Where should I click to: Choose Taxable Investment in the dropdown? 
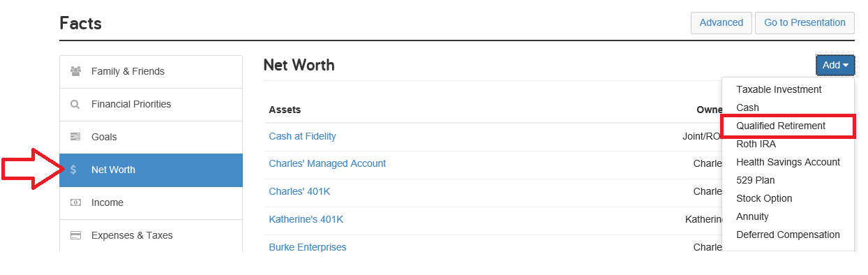pyautogui.click(x=779, y=89)
